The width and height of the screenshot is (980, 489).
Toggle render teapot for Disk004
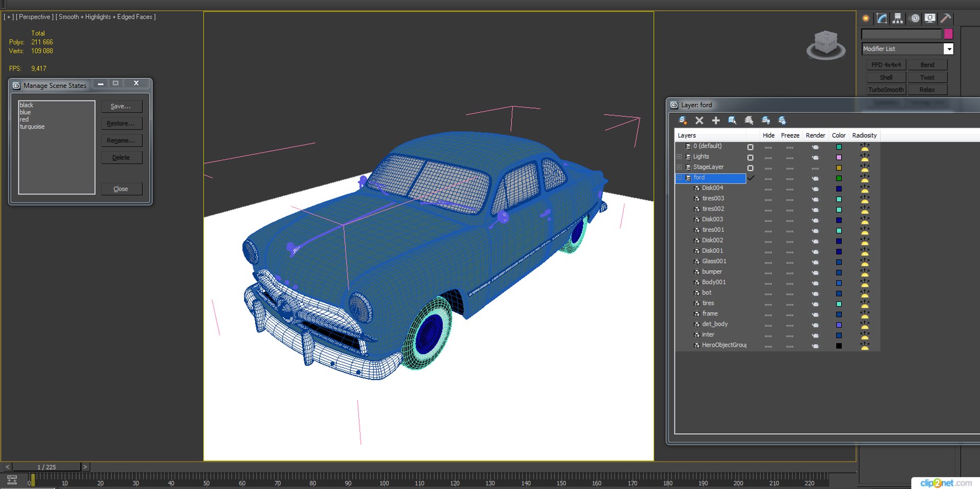pos(815,189)
